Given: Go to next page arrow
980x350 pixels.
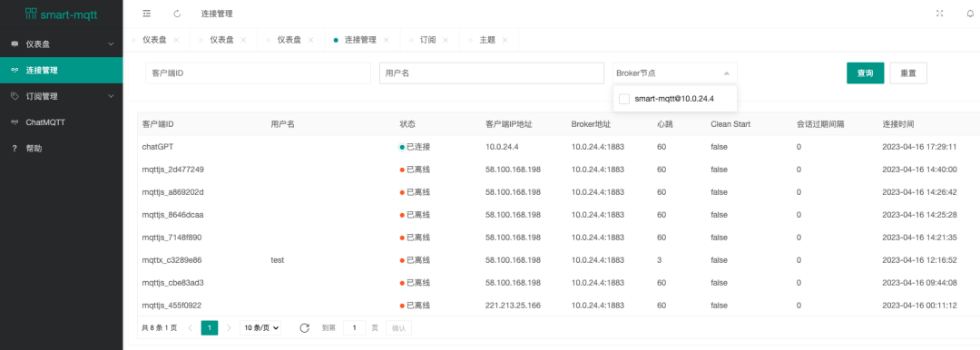Looking at the screenshot, I should coord(229,327).
